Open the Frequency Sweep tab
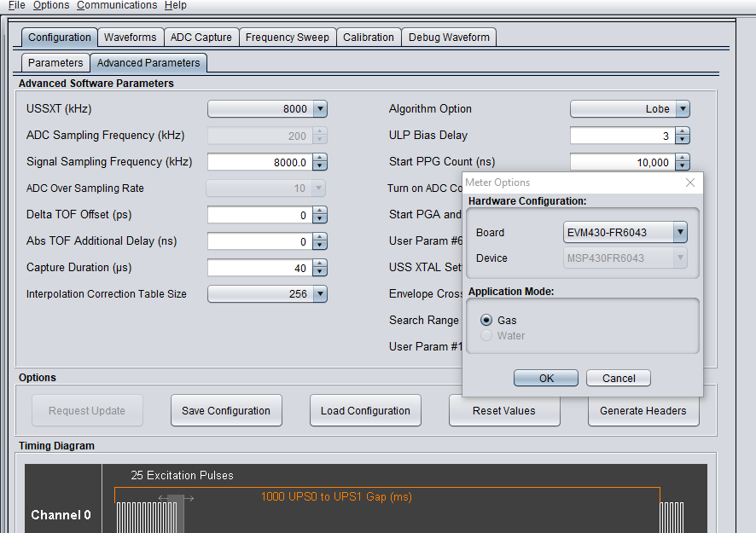This screenshot has width=756, height=533. 287,38
